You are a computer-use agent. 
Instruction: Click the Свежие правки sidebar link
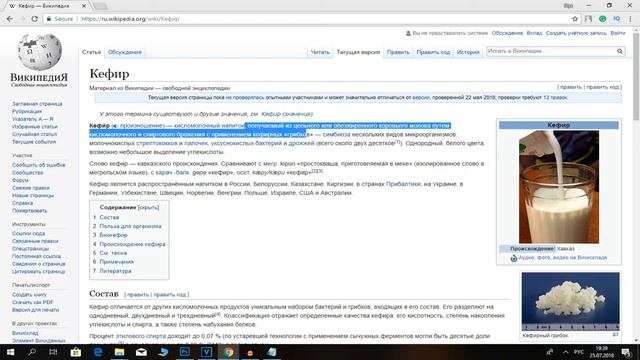pyautogui.click(x=31, y=188)
